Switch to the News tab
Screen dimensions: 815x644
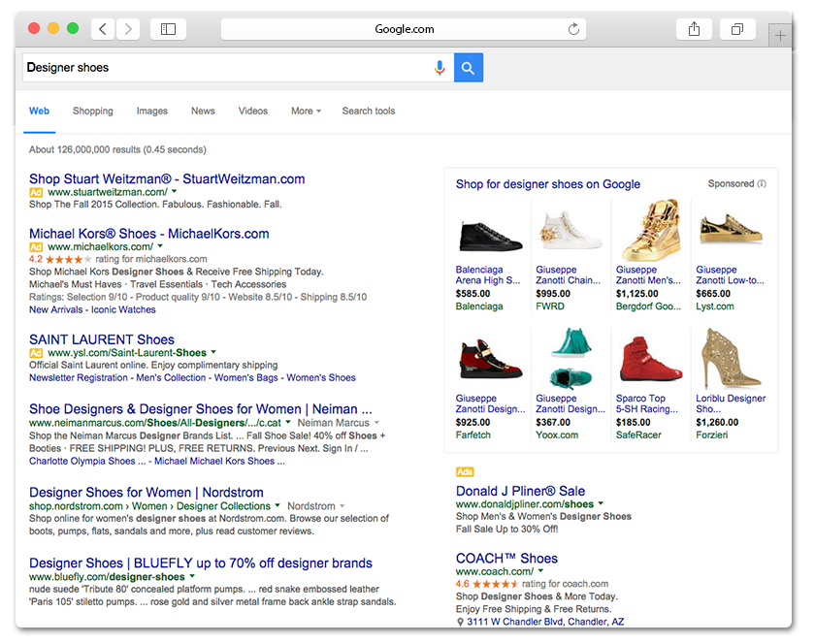pyautogui.click(x=203, y=111)
